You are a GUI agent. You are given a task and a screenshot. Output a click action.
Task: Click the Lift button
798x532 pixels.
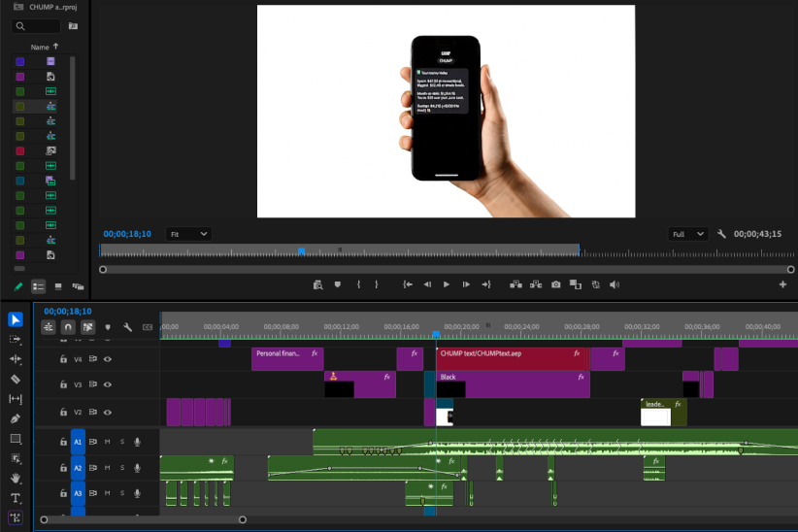(516, 284)
